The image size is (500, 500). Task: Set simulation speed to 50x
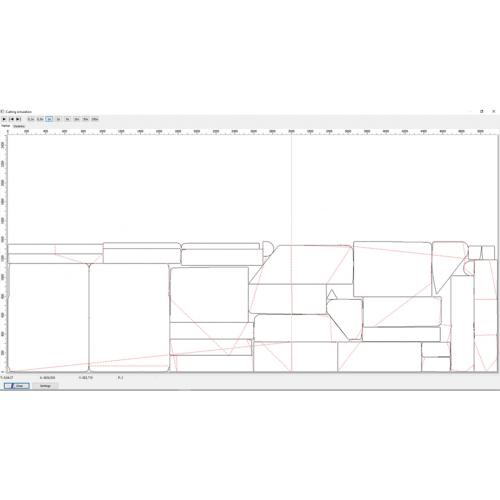point(86,119)
